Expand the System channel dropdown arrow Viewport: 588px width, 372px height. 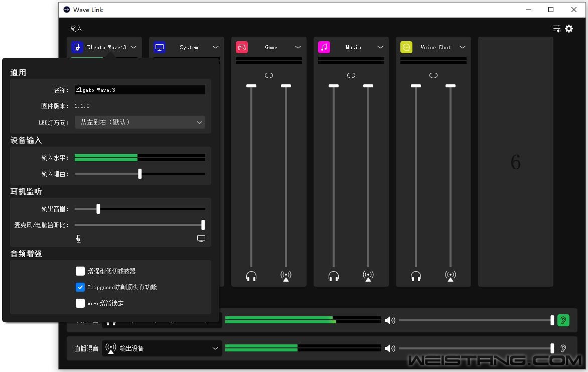click(216, 47)
